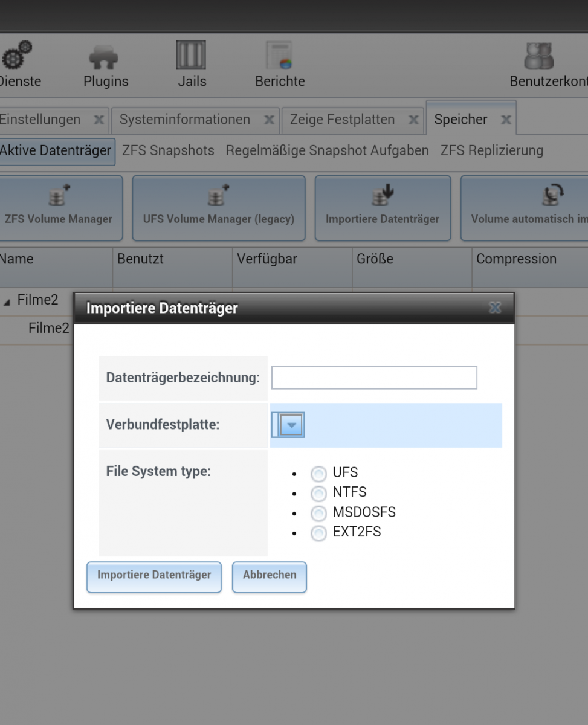This screenshot has height=725, width=588.
Task: Confirm with dialog Importiere Datenträger button
Action: point(154,577)
